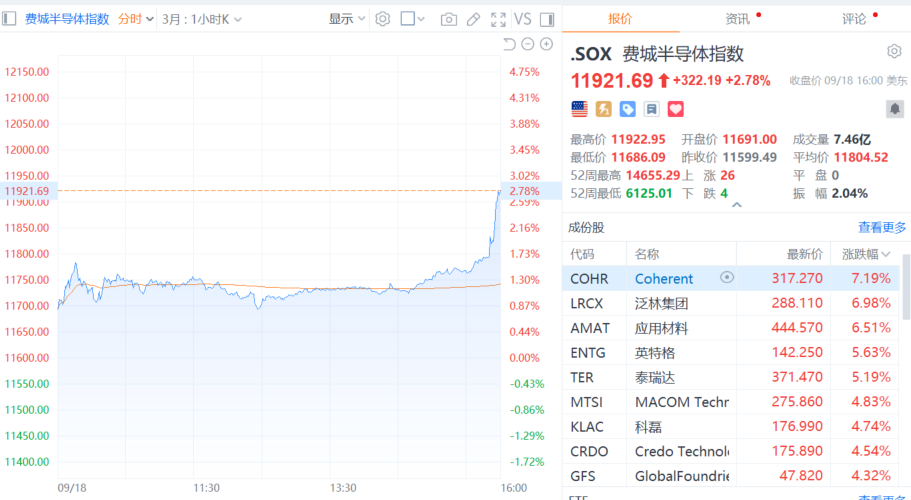The image size is (911, 500).
Task: Zoom in chart with plus icon
Action: tap(546, 44)
